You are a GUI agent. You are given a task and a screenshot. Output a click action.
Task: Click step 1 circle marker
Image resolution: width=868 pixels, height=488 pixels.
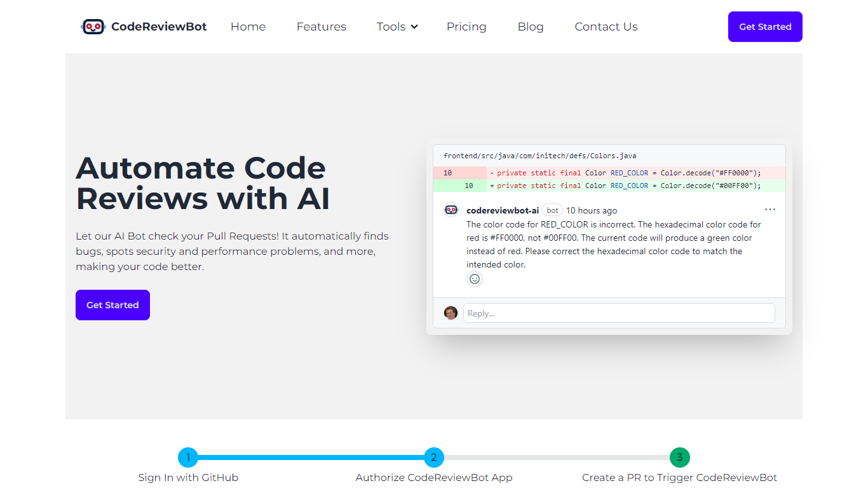click(188, 457)
